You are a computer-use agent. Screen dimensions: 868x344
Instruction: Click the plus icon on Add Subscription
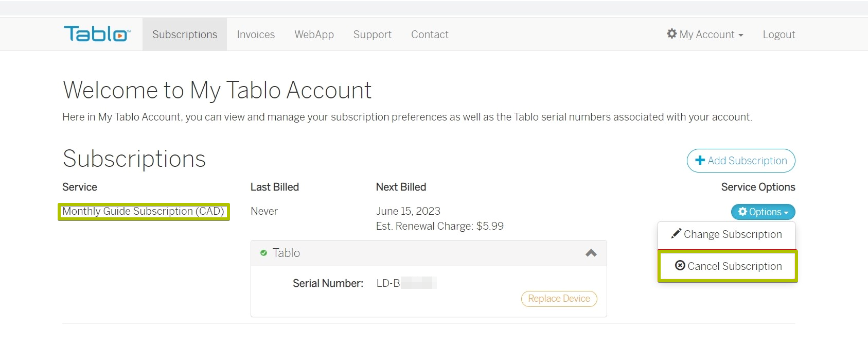click(700, 160)
